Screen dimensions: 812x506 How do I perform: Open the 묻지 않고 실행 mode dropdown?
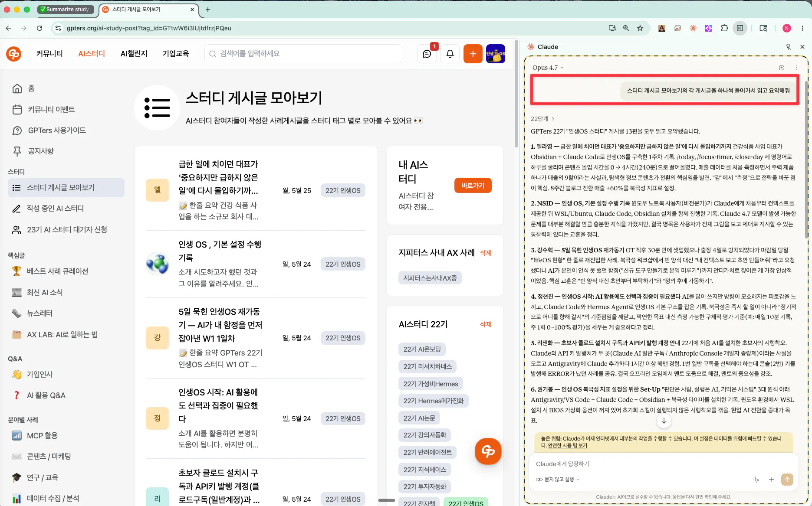(x=558, y=479)
